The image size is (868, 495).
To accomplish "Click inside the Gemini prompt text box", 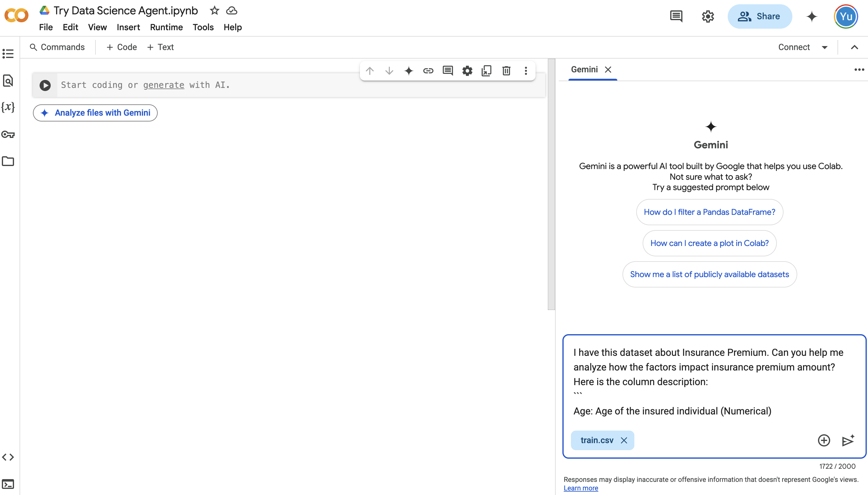I will pyautogui.click(x=714, y=382).
